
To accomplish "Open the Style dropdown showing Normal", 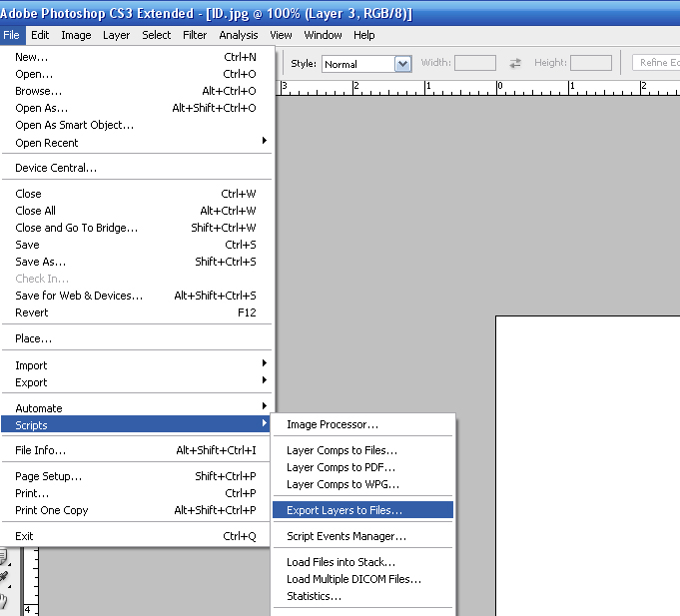I will click(x=366, y=64).
